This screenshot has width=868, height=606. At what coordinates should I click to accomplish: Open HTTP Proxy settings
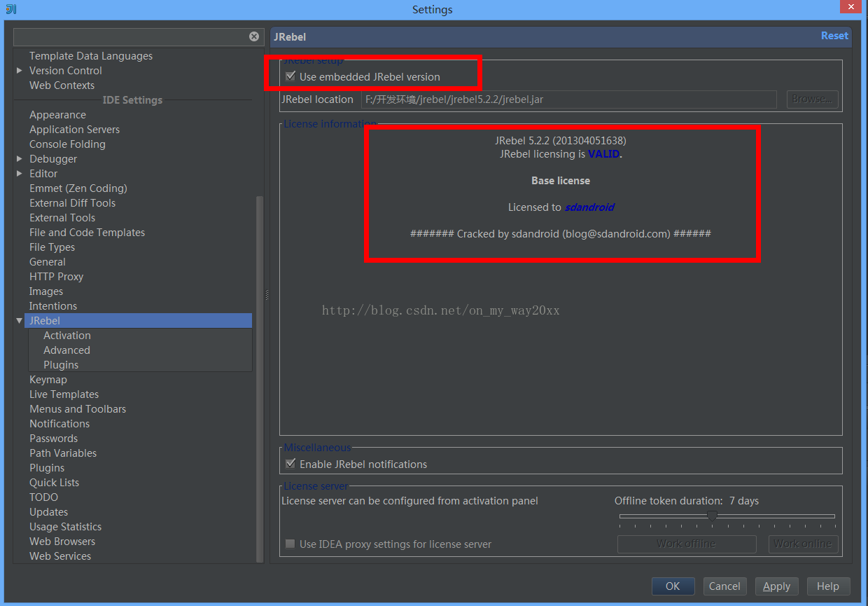[x=56, y=277]
